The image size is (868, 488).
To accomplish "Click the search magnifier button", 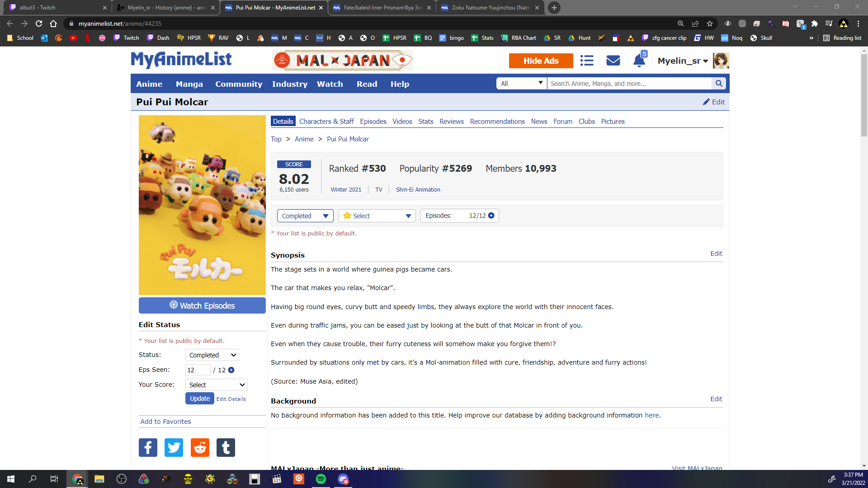I will point(718,84).
